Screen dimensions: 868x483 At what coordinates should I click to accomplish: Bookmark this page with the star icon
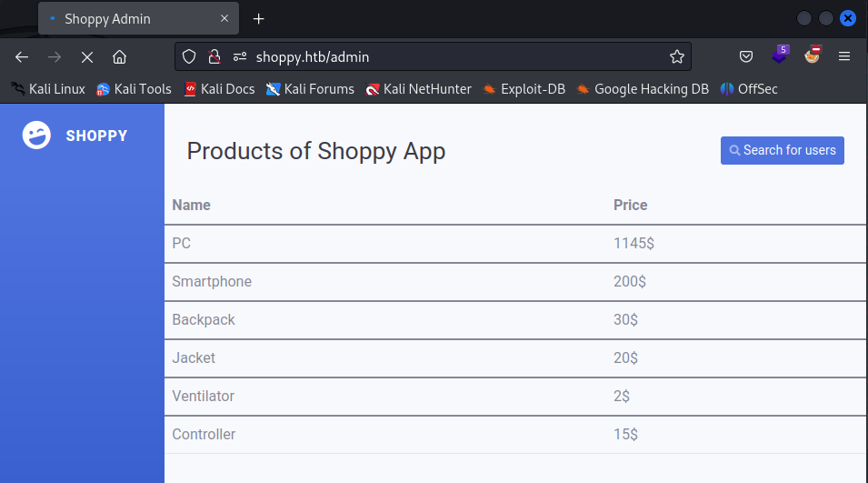point(676,56)
